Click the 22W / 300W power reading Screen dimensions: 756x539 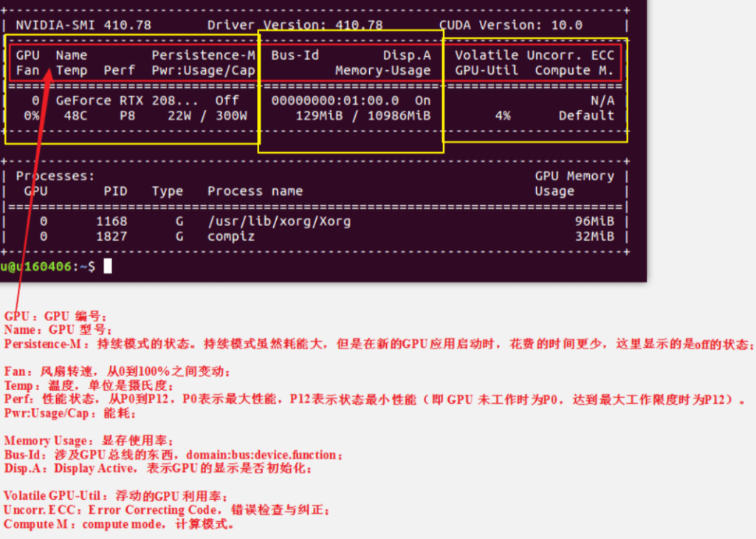pyautogui.click(x=207, y=116)
